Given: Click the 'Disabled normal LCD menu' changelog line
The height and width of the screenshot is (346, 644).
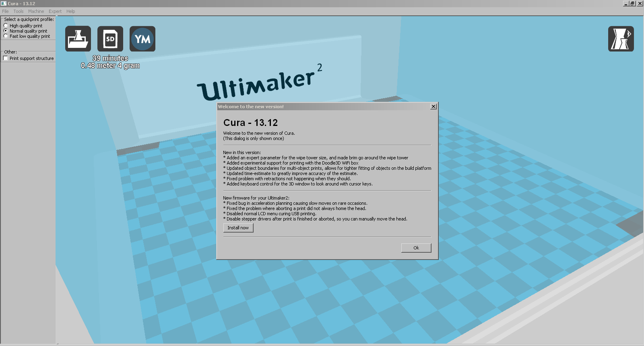Looking at the screenshot, I should click(x=270, y=214).
